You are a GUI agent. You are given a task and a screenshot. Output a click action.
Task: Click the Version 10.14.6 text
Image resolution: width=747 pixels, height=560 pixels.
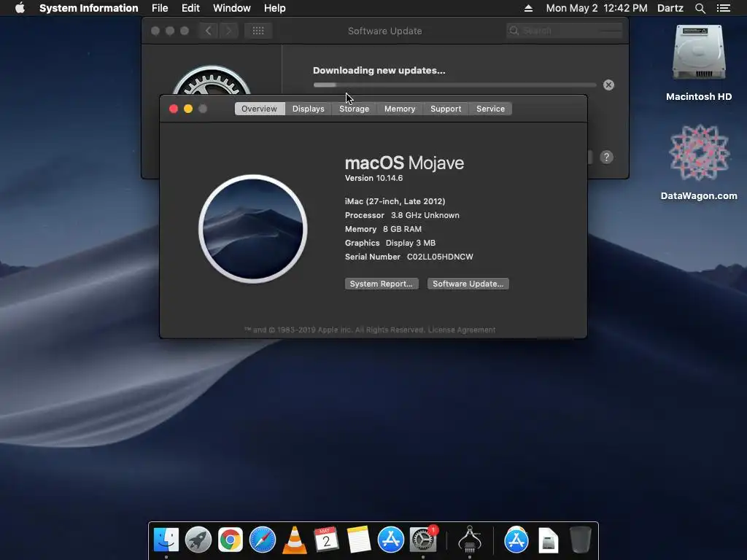point(374,178)
